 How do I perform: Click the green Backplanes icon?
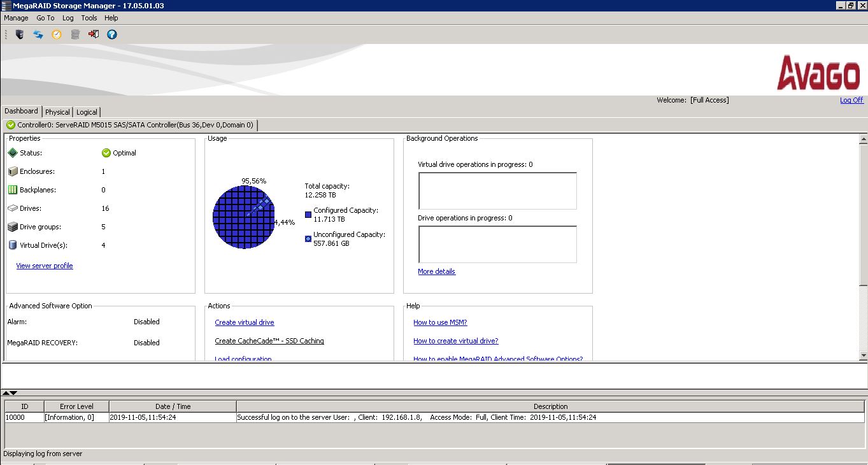[13, 190]
